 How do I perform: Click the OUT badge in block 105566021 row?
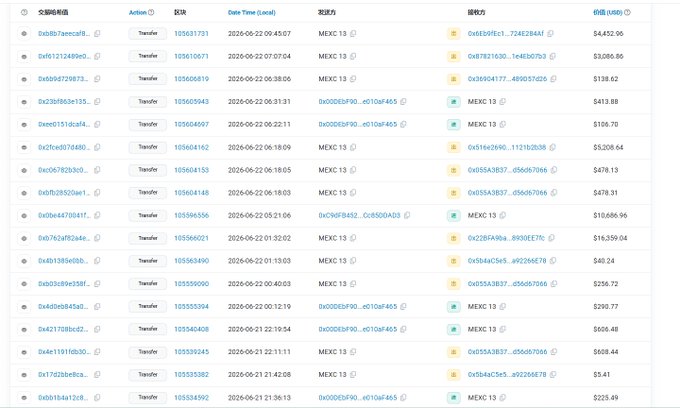click(x=454, y=238)
